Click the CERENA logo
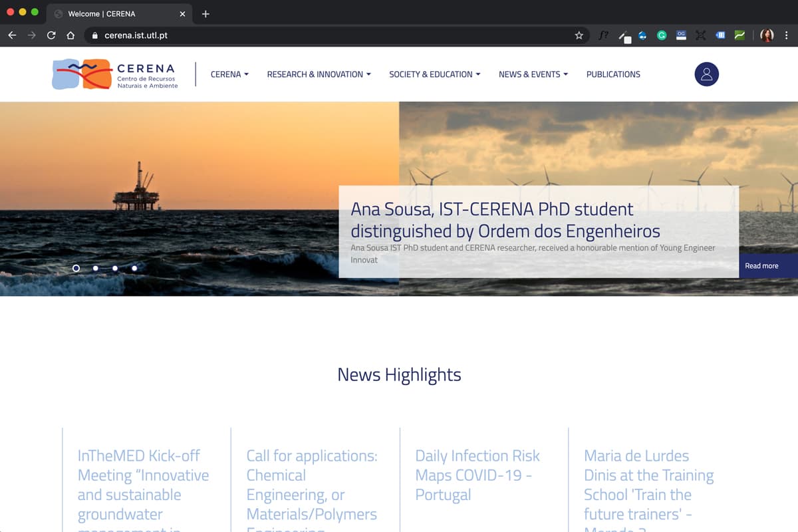Viewport: 798px width, 532px height. click(x=115, y=74)
